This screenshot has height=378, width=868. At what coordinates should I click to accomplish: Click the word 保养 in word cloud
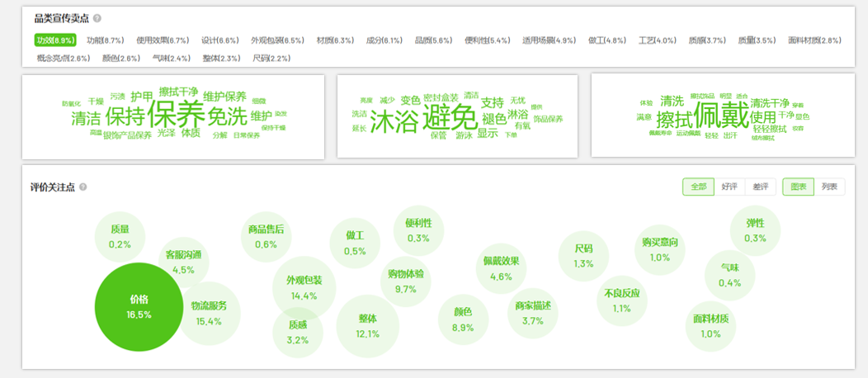176,113
